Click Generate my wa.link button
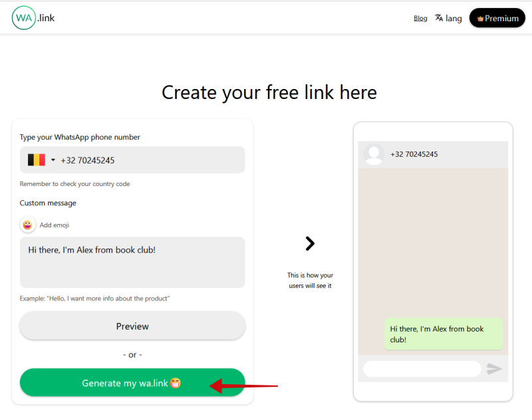532x420 pixels. pos(132,383)
